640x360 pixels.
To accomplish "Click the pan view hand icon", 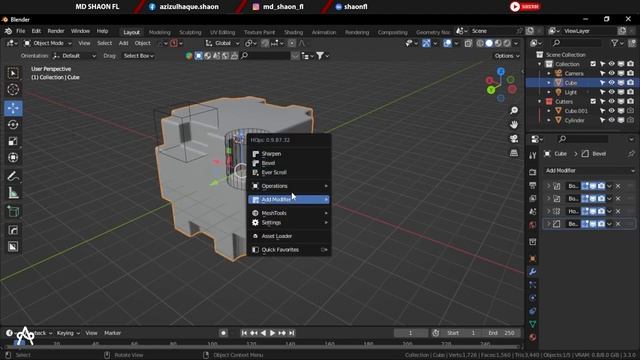I will (514, 124).
